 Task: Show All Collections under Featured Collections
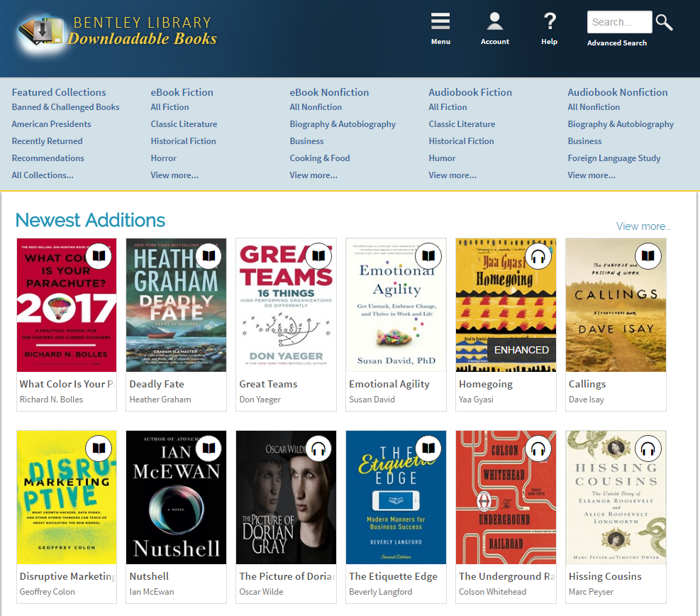pos(43,175)
